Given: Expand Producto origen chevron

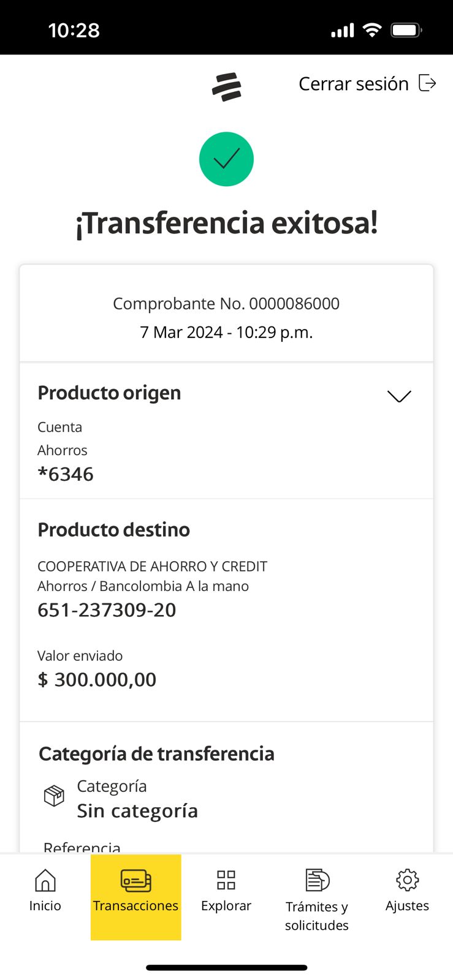Looking at the screenshot, I should coord(399,396).
